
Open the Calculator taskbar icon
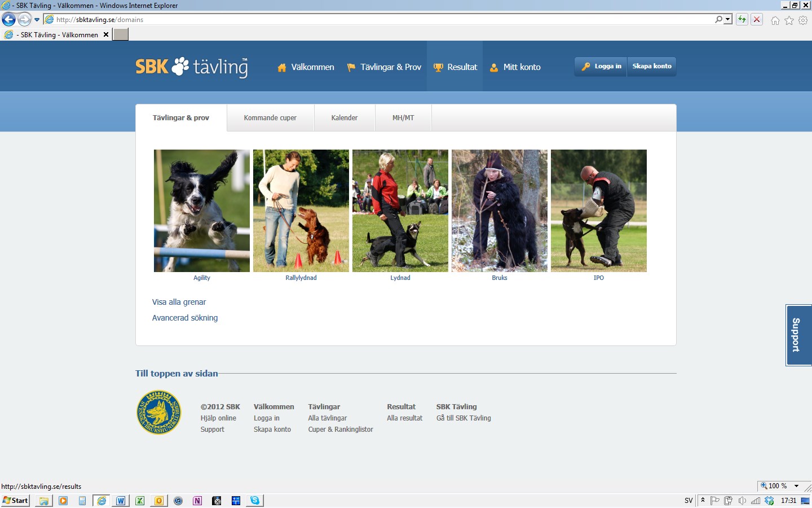(x=82, y=501)
